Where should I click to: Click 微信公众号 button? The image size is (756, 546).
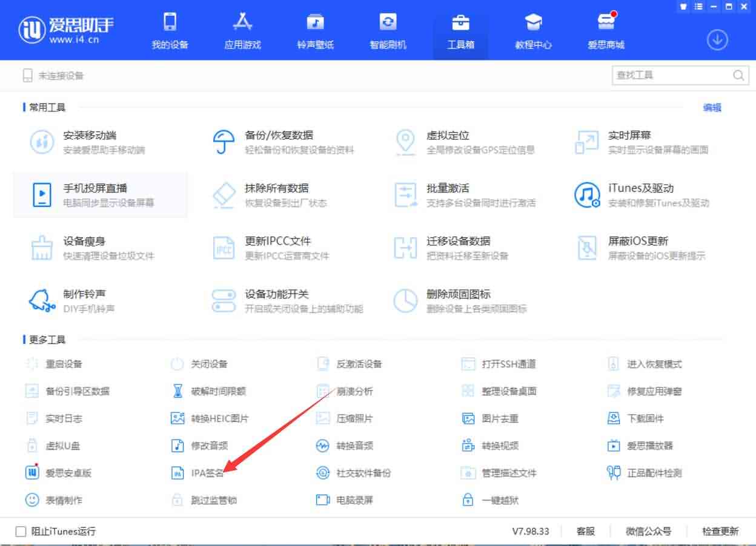point(648,531)
